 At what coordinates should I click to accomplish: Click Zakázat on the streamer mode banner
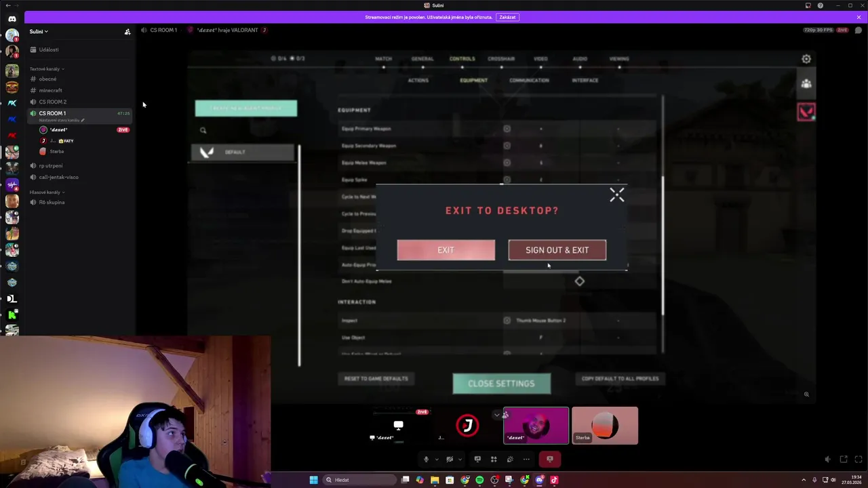[x=507, y=17]
